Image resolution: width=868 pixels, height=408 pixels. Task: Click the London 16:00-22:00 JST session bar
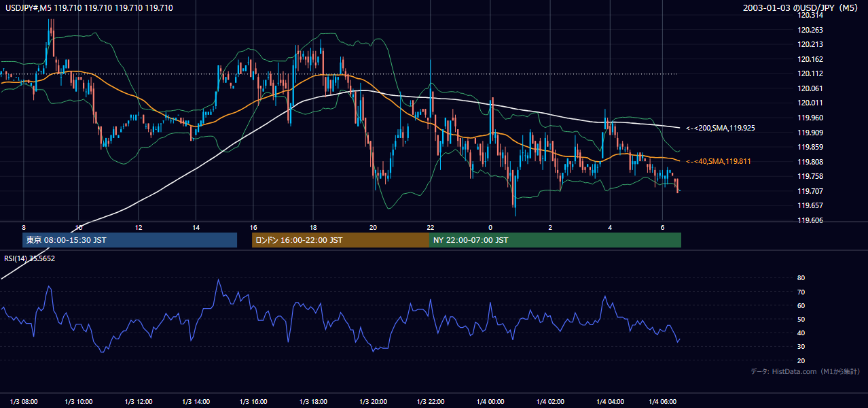[340, 240]
